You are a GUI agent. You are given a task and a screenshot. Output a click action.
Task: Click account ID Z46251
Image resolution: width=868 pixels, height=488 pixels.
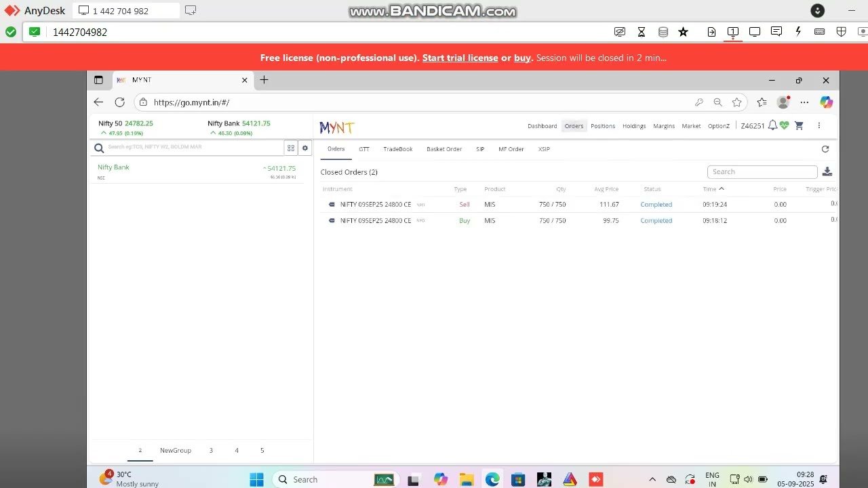point(753,126)
